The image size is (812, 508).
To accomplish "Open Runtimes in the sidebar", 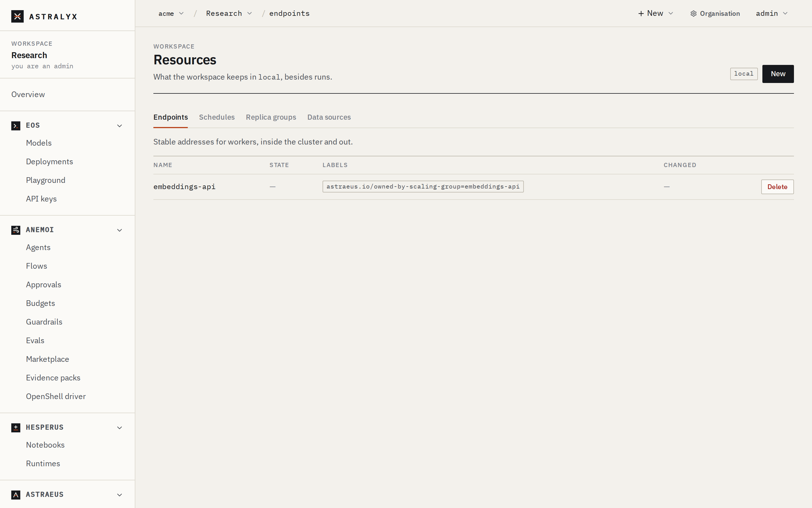I will (43, 464).
